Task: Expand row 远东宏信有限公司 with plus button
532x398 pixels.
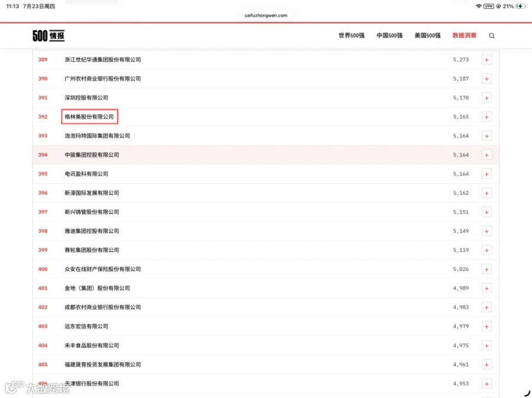Action: [486, 327]
